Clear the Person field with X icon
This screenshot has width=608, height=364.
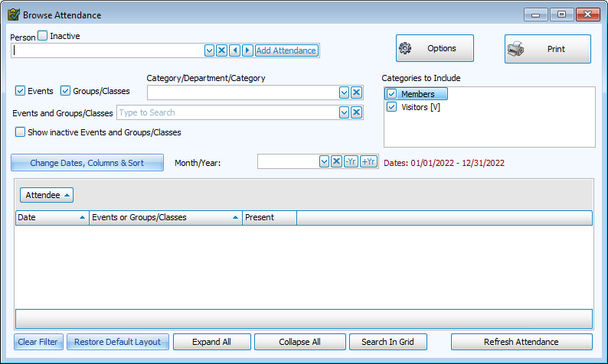(221, 50)
